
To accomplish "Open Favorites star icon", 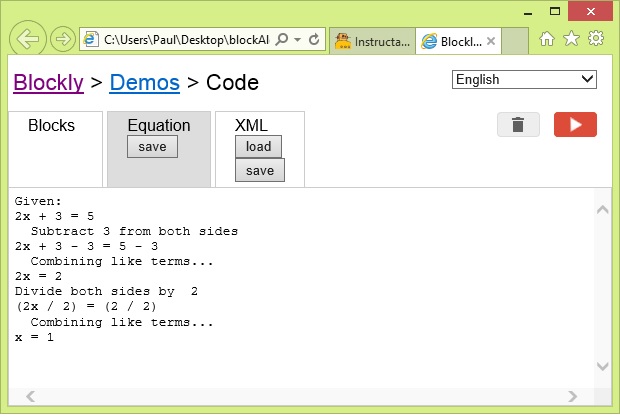I will pos(571,39).
